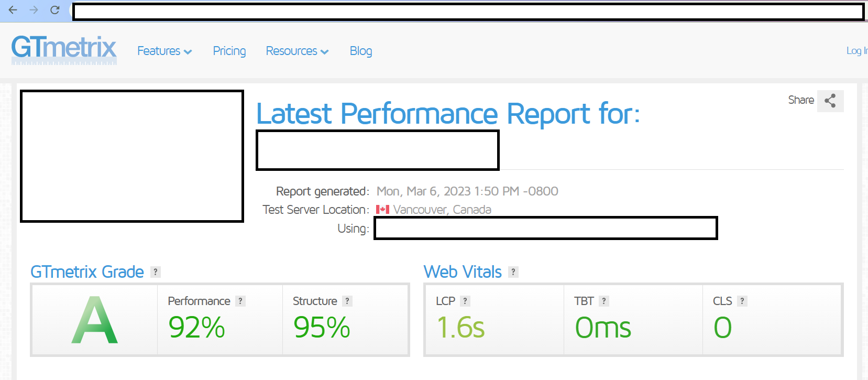Click the Structure label
The width and height of the screenshot is (868, 380).
pyautogui.click(x=315, y=301)
